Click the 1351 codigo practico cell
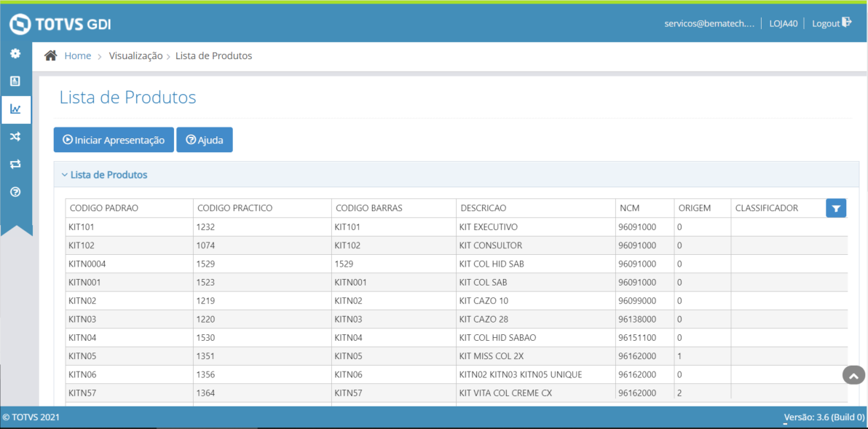 (x=262, y=356)
